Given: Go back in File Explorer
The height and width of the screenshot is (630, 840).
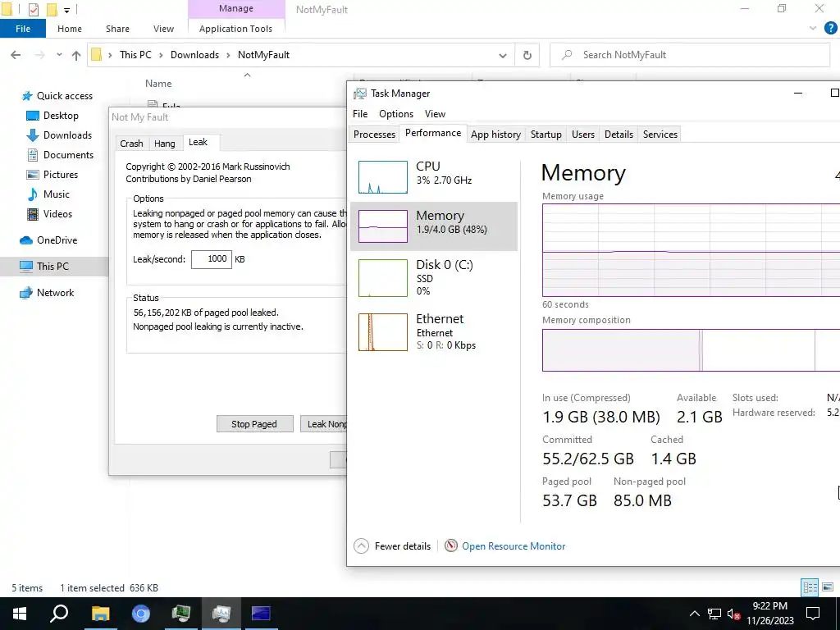Looking at the screenshot, I should pyautogui.click(x=16, y=55).
